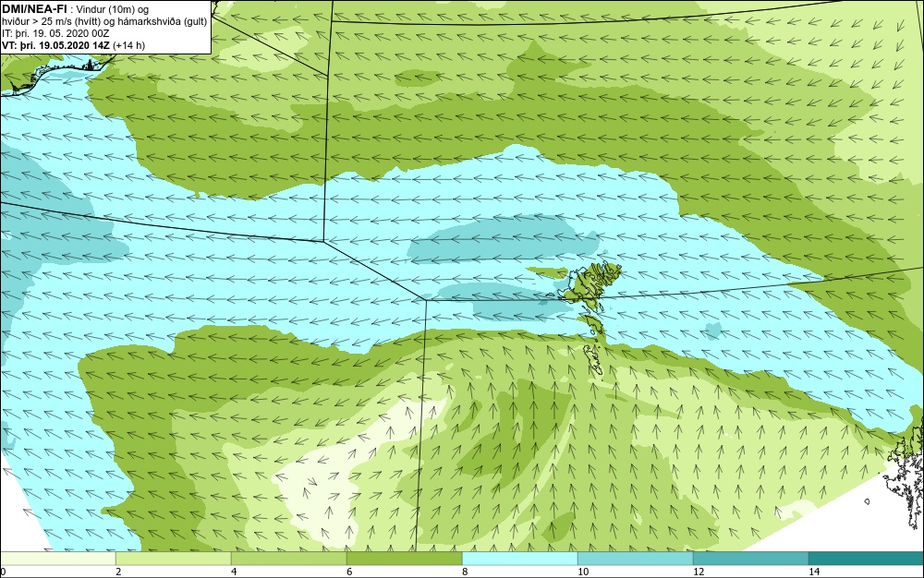924x578 pixels.
Task: Click the 2–4 m/s light green swatch
Action: point(174,559)
